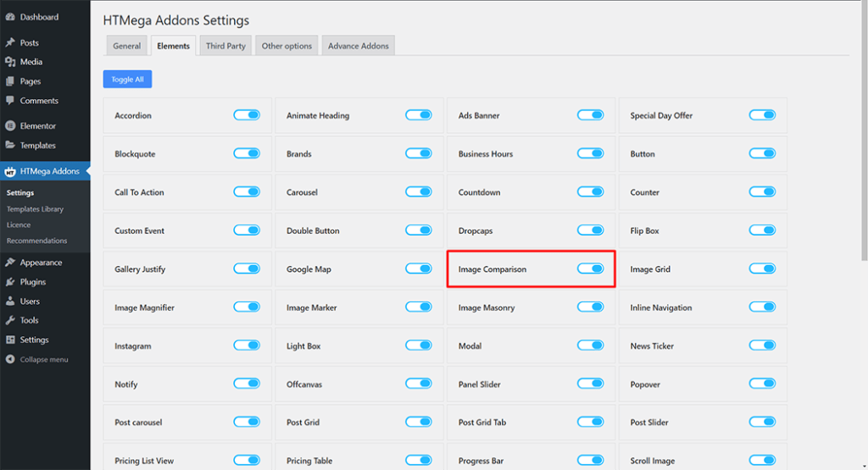Toggle the Call To Action switch
This screenshot has height=470, width=868.
[247, 192]
